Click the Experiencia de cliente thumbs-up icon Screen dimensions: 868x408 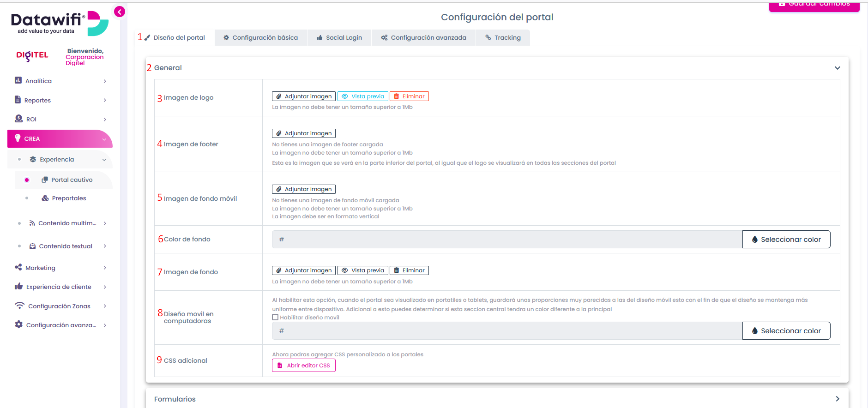coord(19,287)
